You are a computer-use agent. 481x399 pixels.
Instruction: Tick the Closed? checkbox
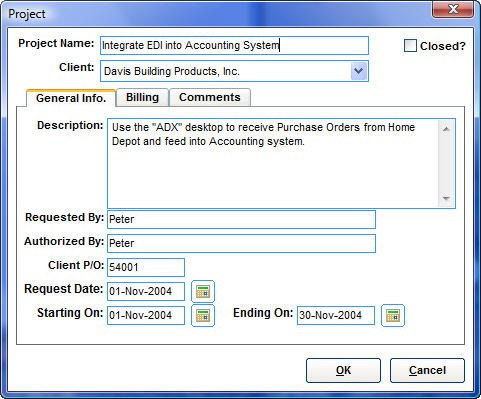(x=410, y=46)
